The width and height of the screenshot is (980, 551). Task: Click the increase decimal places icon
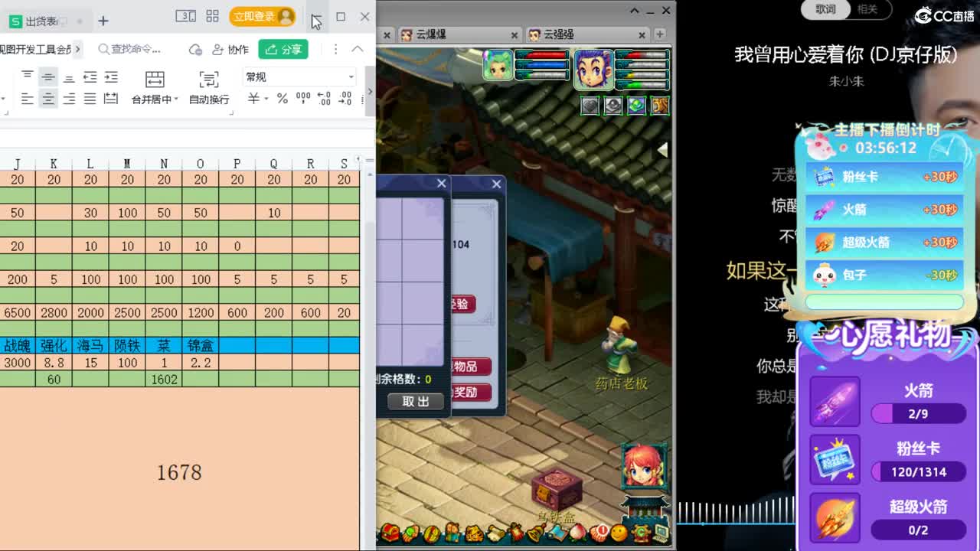[x=324, y=99]
